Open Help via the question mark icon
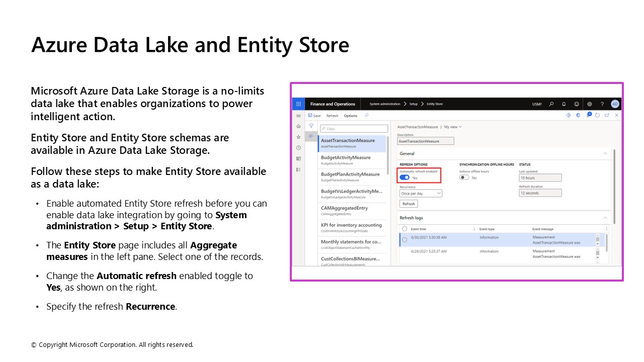The height and width of the screenshot is (362, 644). click(x=602, y=104)
